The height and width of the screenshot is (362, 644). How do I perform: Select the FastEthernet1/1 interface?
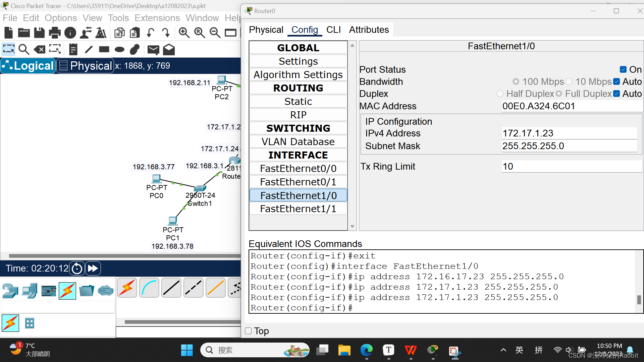pyautogui.click(x=298, y=209)
